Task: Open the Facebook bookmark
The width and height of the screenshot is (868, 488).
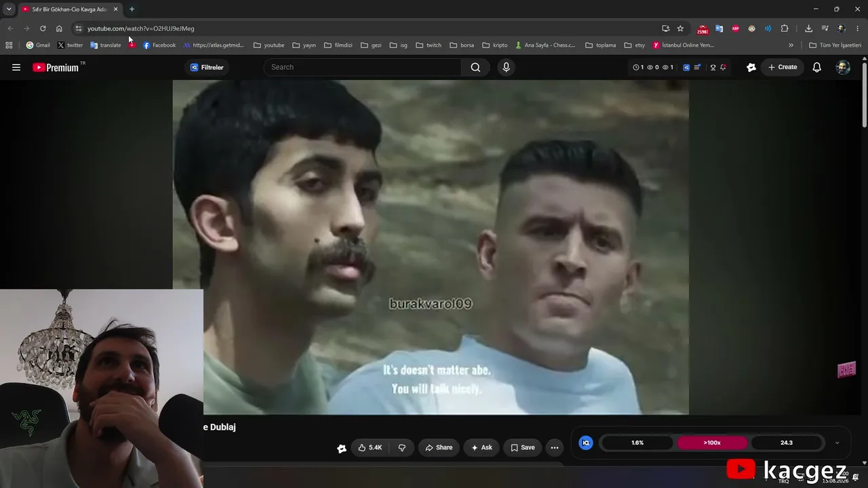Action: point(159,45)
